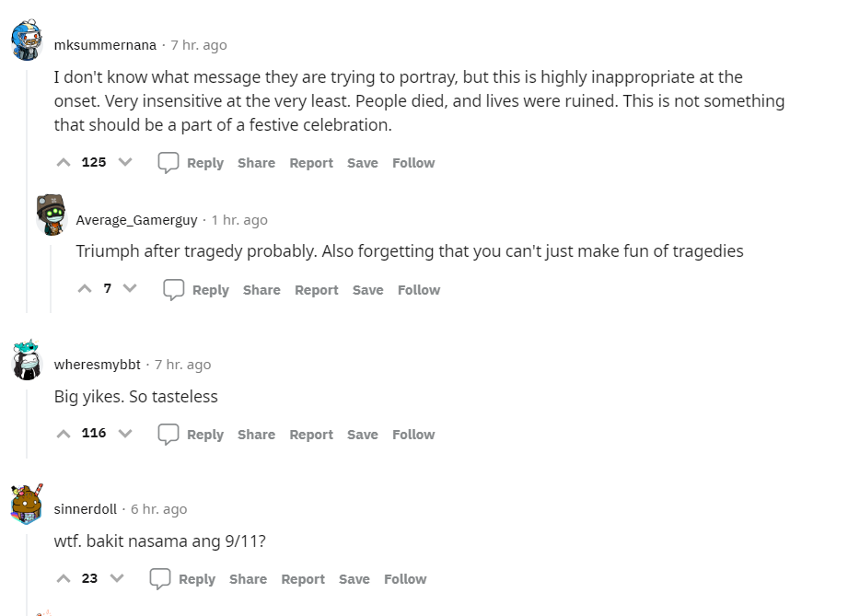The height and width of the screenshot is (616, 848).
Task: Collapse wheresmybbt's thread via vertical line
Action: tap(27, 424)
